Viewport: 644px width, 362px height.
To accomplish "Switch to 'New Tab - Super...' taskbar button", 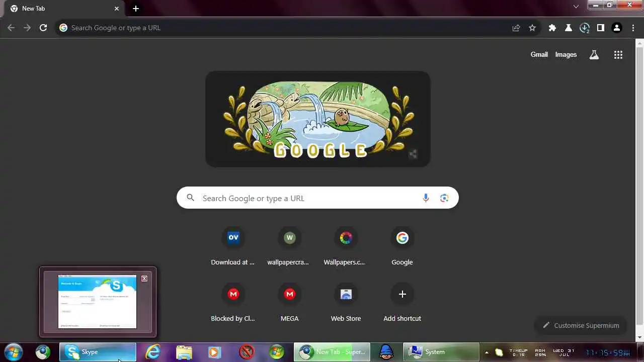I will tap(332, 352).
